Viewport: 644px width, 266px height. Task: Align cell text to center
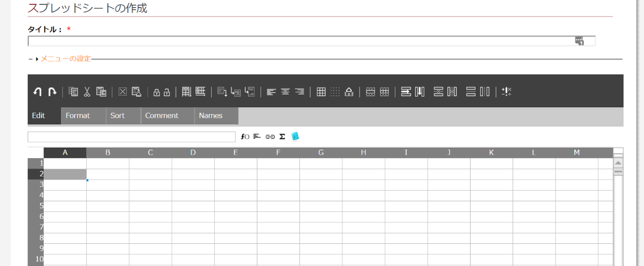[x=286, y=92]
